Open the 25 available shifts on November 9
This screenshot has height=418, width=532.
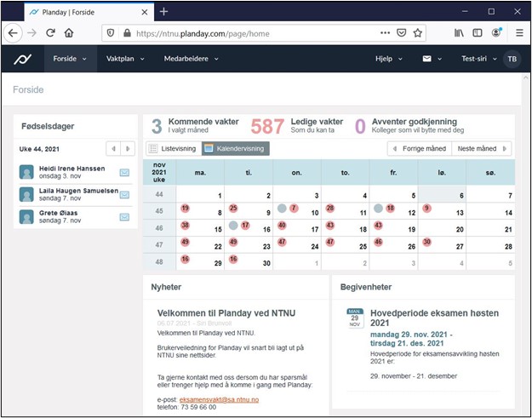[x=233, y=208]
